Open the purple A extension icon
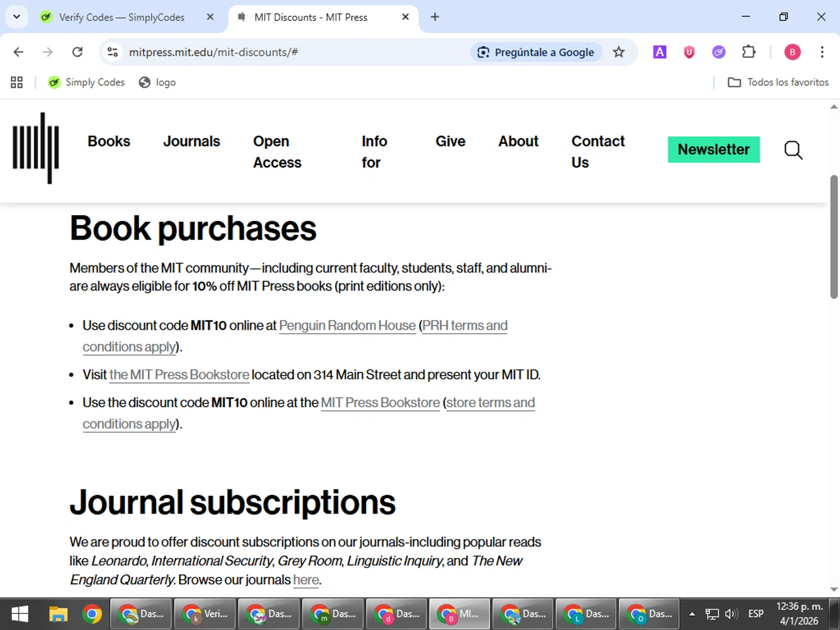The height and width of the screenshot is (630, 840). (660, 52)
